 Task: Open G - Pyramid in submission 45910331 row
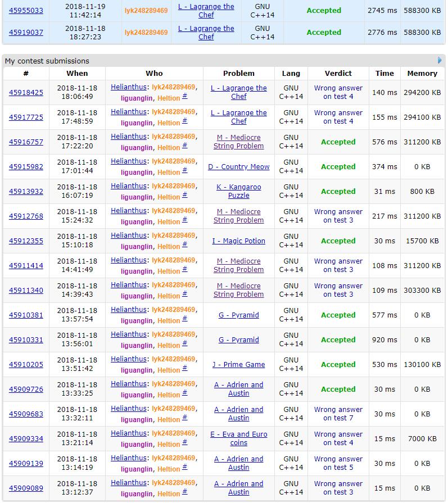(x=238, y=340)
